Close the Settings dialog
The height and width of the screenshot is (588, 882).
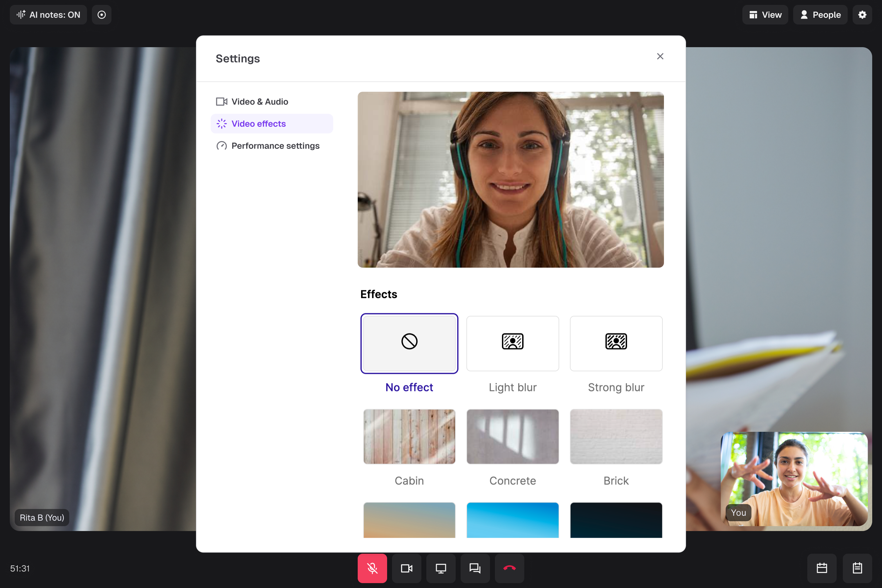[660, 56]
